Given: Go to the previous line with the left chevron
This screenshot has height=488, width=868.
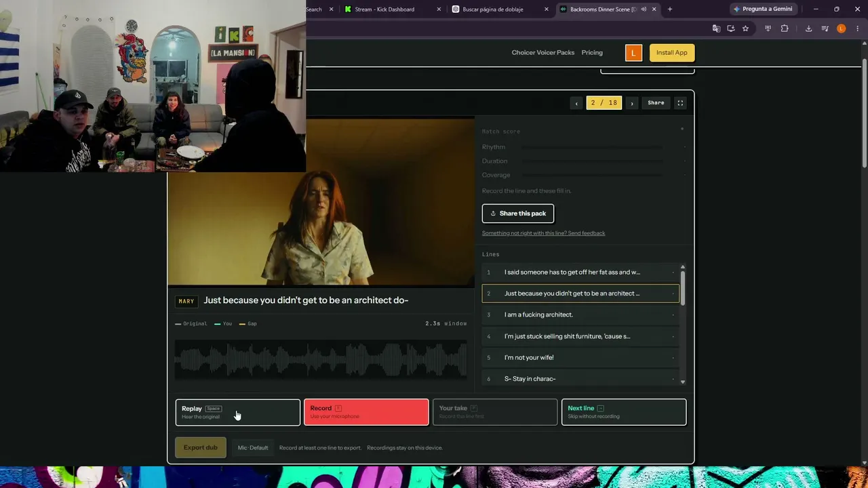Looking at the screenshot, I should (576, 103).
